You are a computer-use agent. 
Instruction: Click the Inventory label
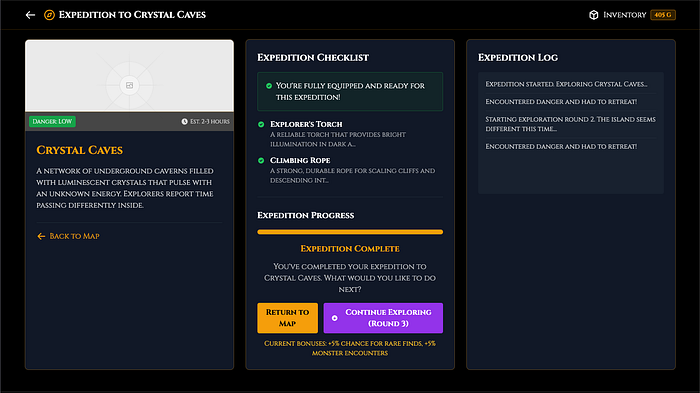(624, 15)
